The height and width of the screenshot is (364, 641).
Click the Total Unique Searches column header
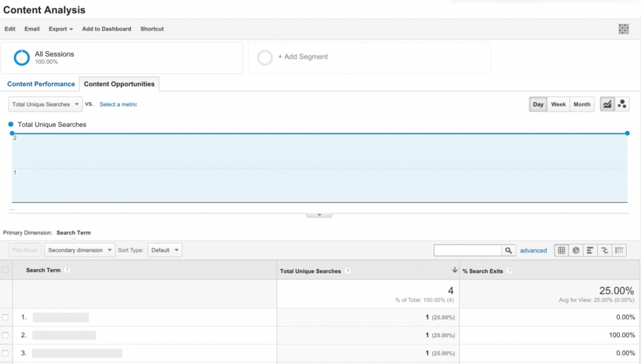(x=310, y=271)
